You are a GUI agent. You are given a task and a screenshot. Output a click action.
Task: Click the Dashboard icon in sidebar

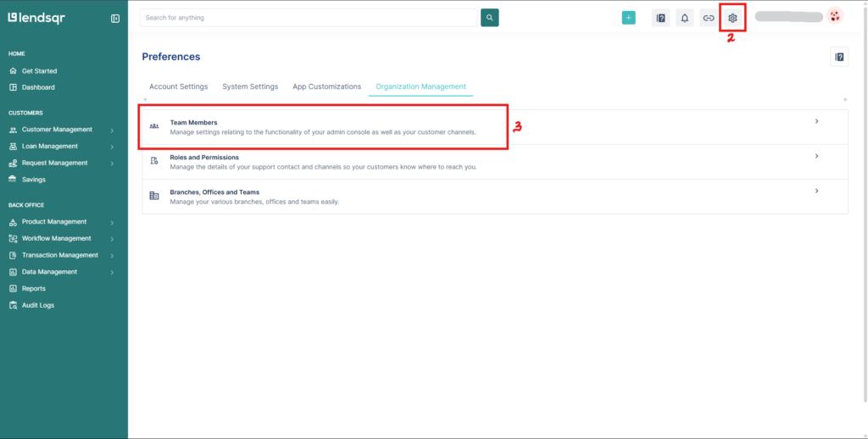coord(14,87)
